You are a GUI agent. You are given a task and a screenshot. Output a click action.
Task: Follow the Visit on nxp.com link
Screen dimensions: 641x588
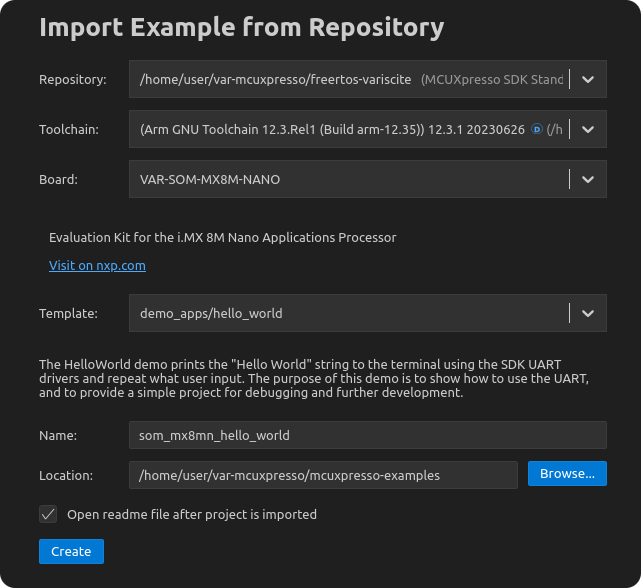point(97,266)
